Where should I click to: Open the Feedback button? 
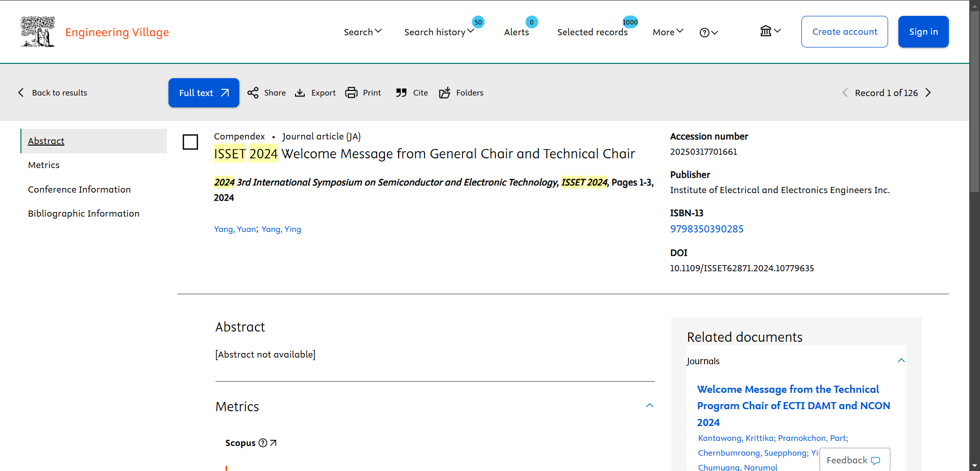[854, 460]
